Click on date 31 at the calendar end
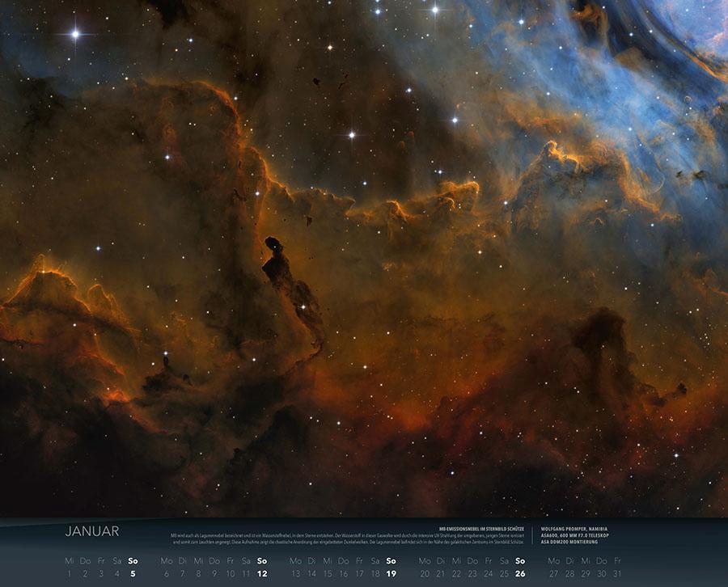The width and height of the screenshot is (728, 587). pyautogui.click(x=617, y=573)
